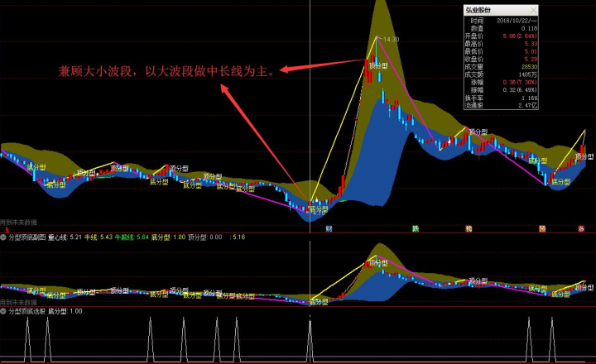Image resolution: width=596 pixels, height=364 pixels.
Task: Click the 最高价 5.33 row in popup
Action: pos(501,44)
